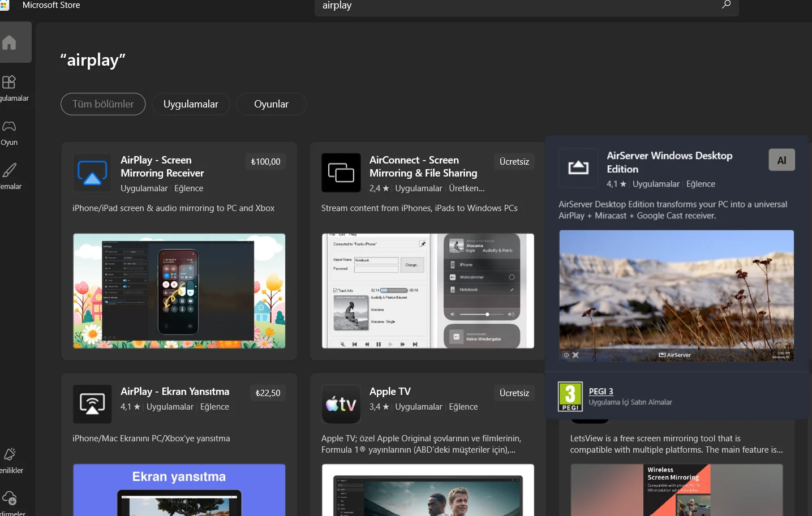Image resolution: width=812 pixels, height=516 pixels.
Task: Click the title "AirServer Windows Desktop Edition"
Action: 669,162
